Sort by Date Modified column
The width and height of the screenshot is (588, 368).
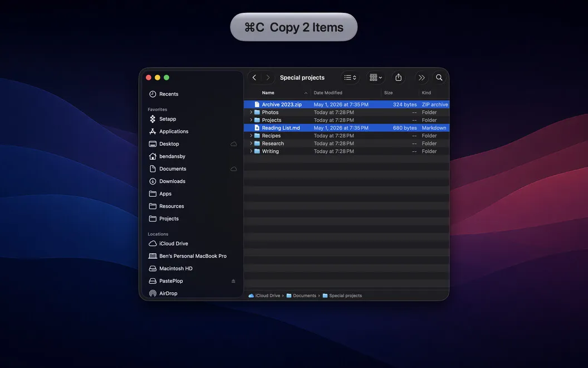click(x=328, y=93)
